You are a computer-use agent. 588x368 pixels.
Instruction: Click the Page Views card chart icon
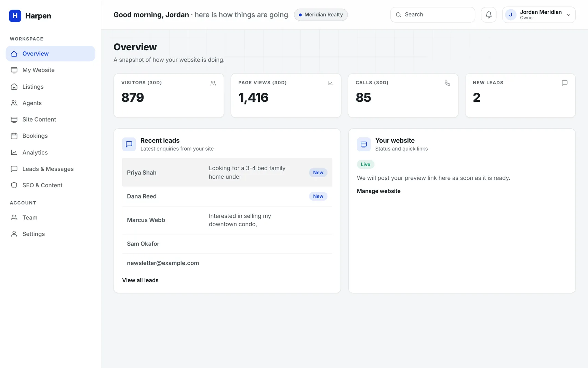[330, 83]
